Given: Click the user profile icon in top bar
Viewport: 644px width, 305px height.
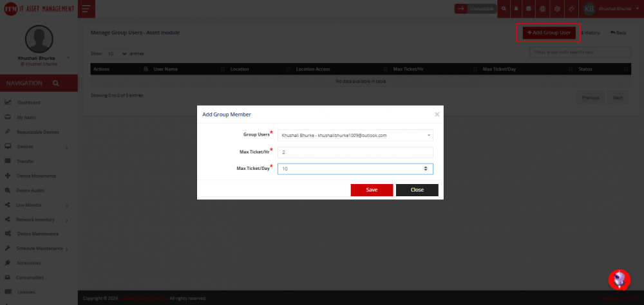Looking at the screenshot, I should click(516, 8).
